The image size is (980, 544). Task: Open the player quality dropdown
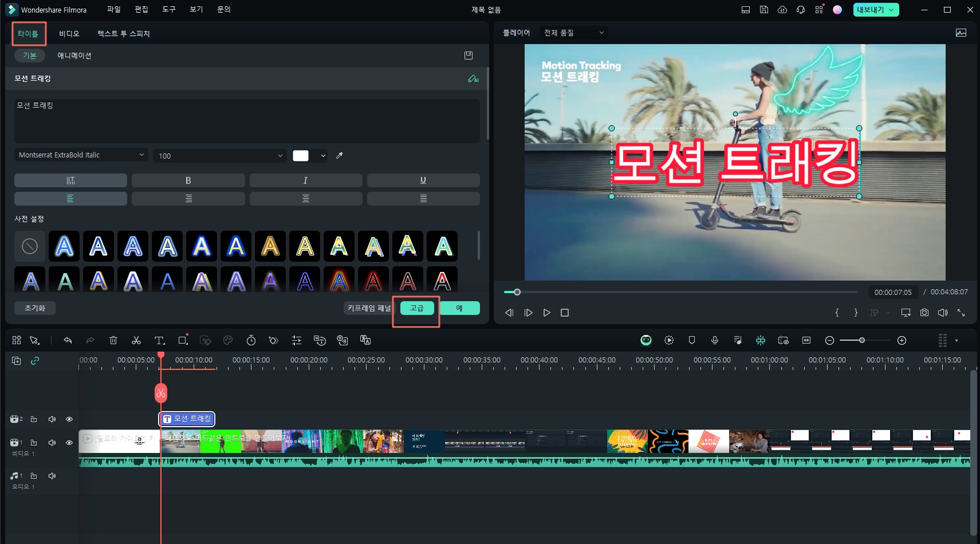pyautogui.click(x=574, y=33)
